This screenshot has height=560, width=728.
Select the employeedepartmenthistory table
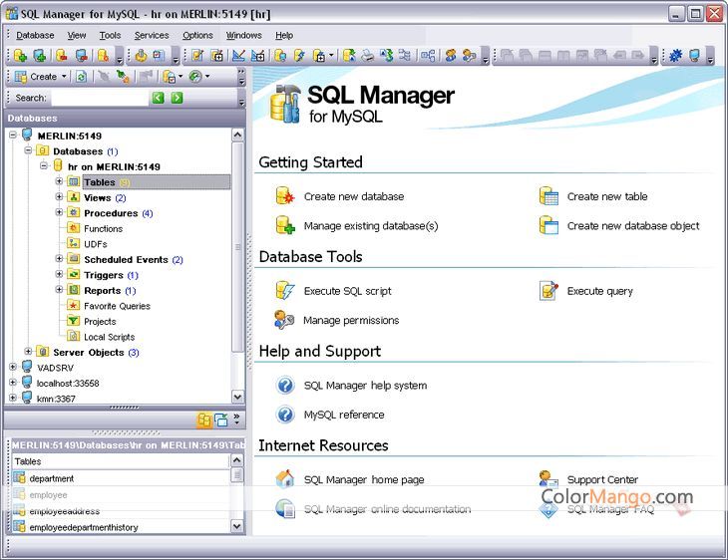coord(84,527)
